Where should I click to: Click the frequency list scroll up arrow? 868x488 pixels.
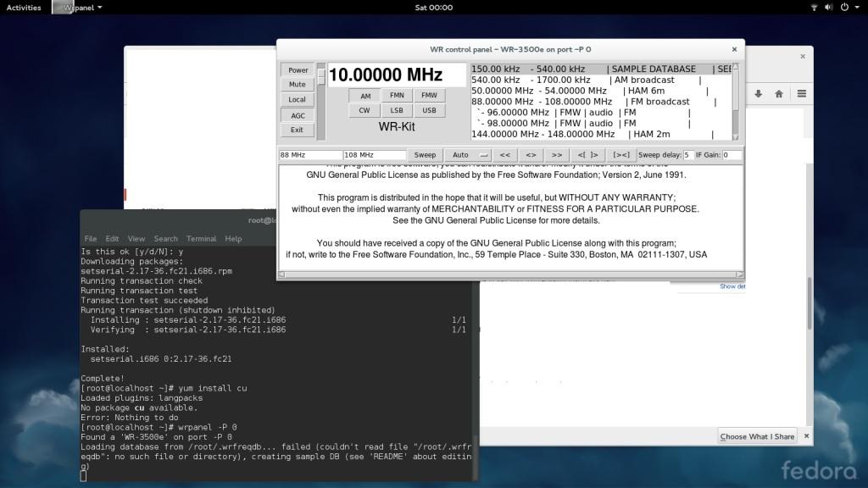click(x=736, y=66)
